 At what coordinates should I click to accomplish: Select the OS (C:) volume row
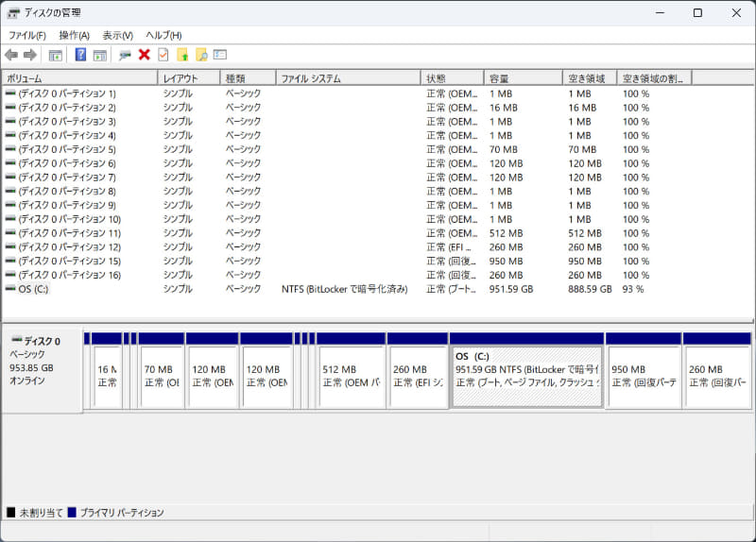(345, 289)
